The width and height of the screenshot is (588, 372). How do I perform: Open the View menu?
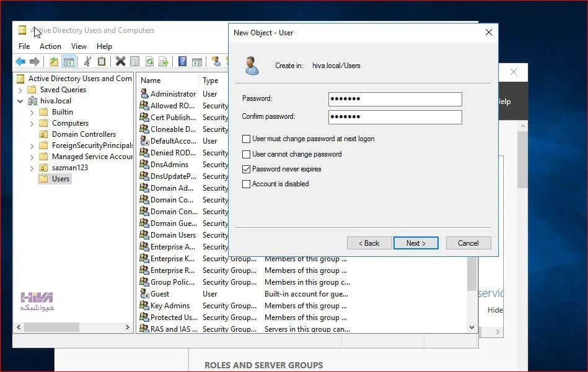tap(79, 46)
